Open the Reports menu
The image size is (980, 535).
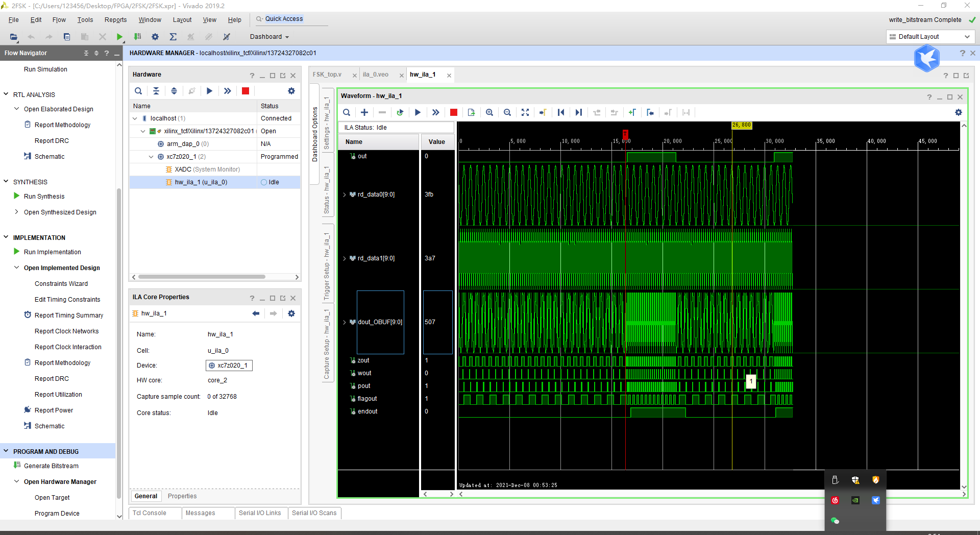[x=115, y=20]
